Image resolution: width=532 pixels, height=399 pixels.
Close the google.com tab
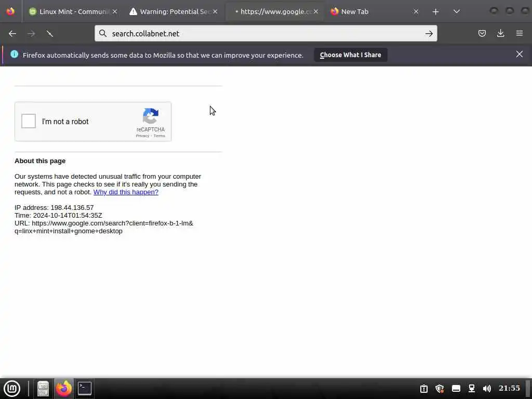coord(316,11)
